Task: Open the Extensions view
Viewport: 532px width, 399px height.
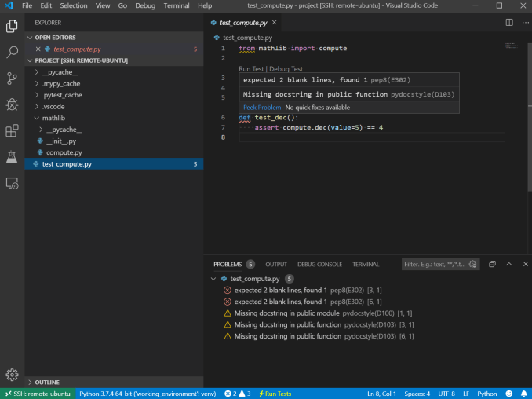Action: [x=12, y=130]
